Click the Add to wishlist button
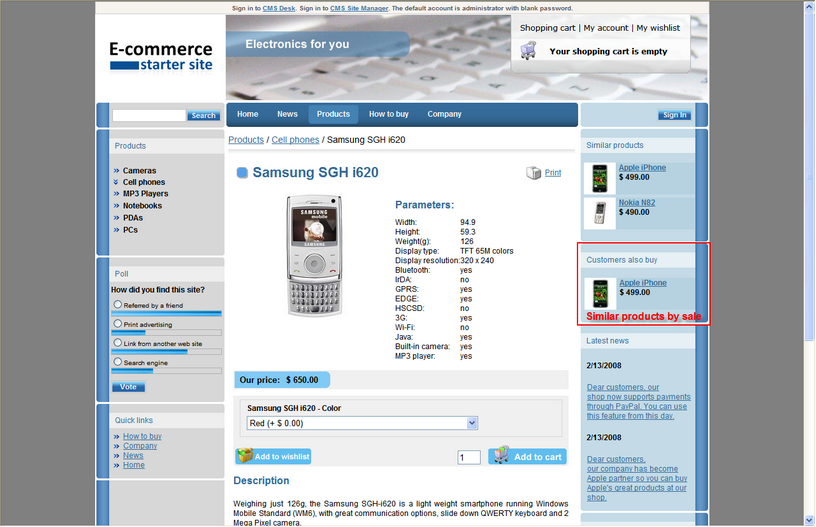The height and width of the screenshot is (527, 816). (x=273, y=456)
